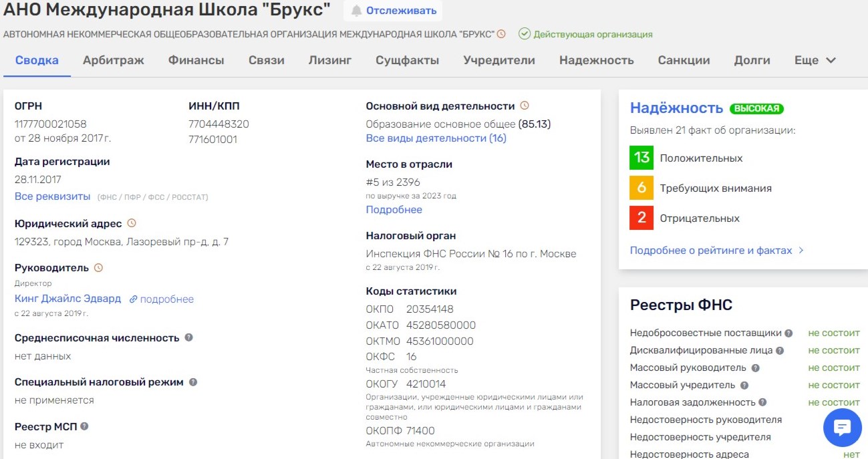
Task: Click ИНН value 7704448320
Action: [219, 124]
